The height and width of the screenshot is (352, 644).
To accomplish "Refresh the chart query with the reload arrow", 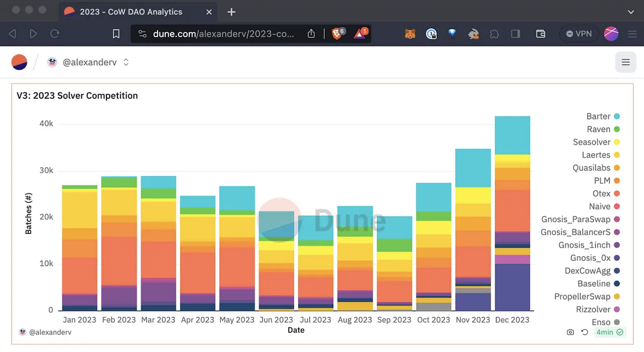I will pos(585,332).
